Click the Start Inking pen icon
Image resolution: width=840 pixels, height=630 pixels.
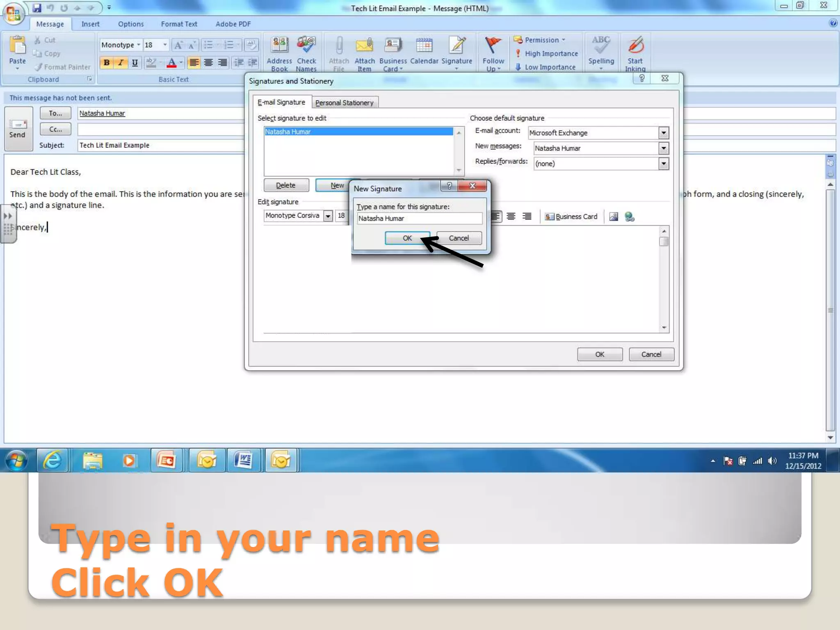click(x=635, y=45)
